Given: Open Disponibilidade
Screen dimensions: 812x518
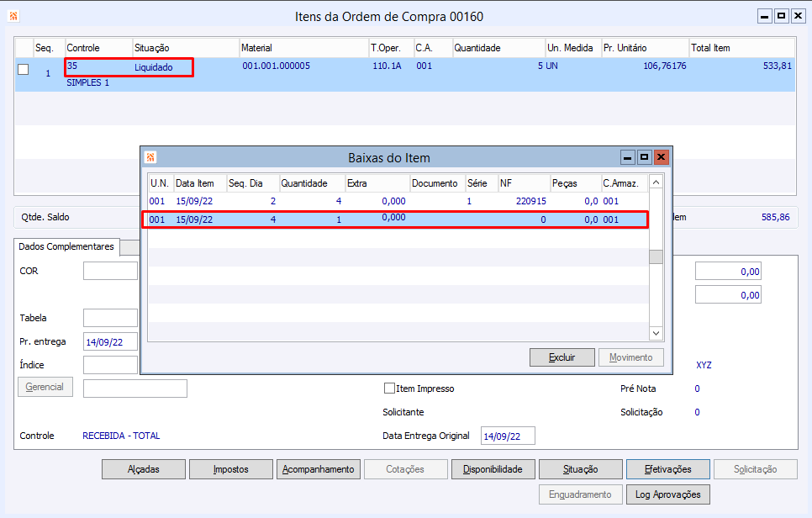Looking at the screenshot, I should click(493, 469).
